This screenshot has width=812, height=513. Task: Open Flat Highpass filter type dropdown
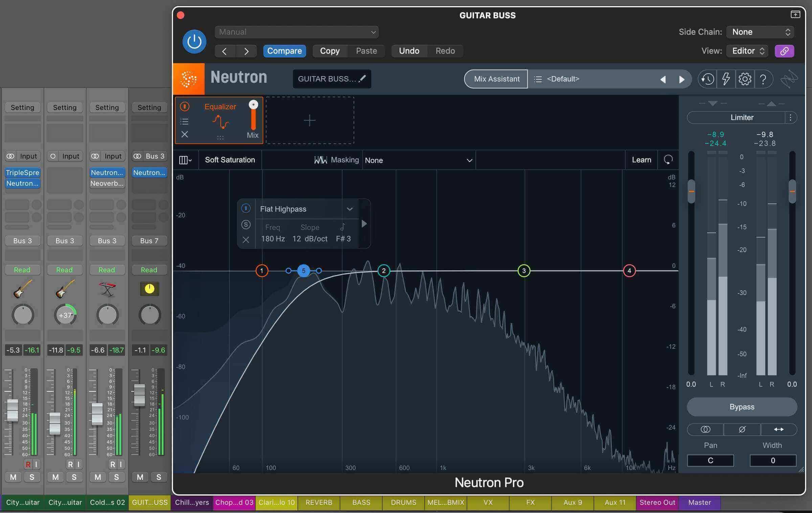tap(306, 209)
